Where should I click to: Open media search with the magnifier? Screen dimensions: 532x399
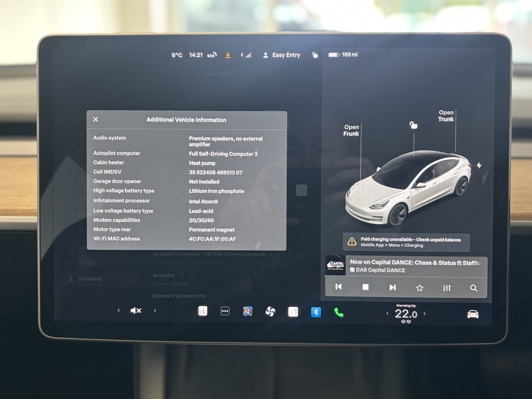click(474, 288)
